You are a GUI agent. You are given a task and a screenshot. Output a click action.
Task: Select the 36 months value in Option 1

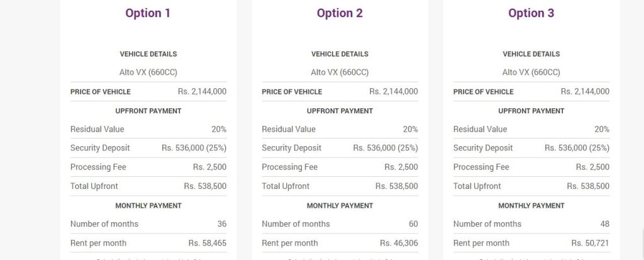point(220,224)
